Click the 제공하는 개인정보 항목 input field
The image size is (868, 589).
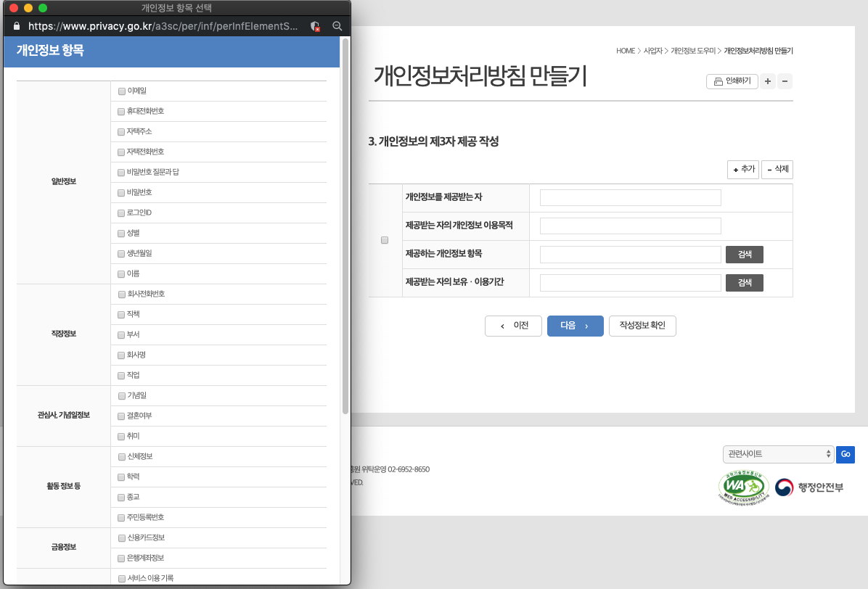point(631,255)
